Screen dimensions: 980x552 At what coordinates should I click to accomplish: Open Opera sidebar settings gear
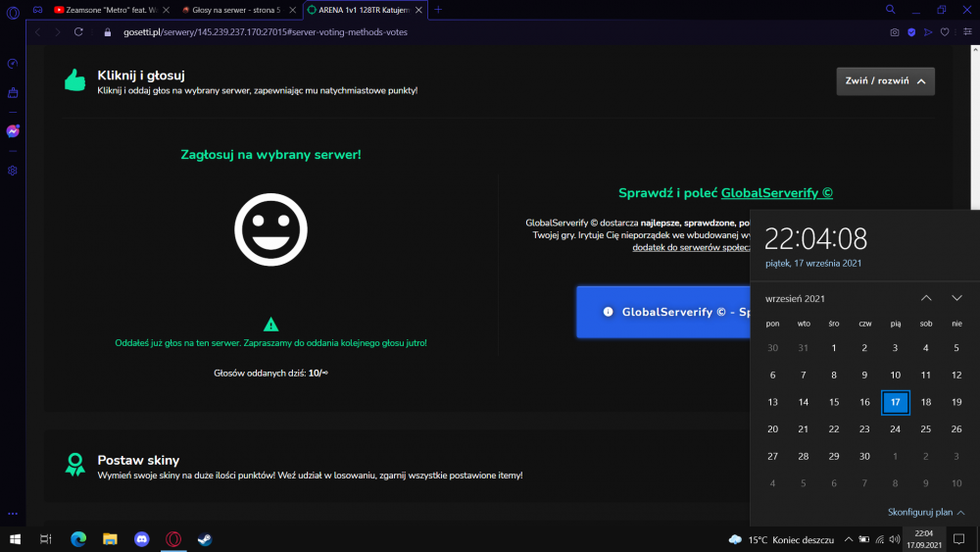coord(13,171)
